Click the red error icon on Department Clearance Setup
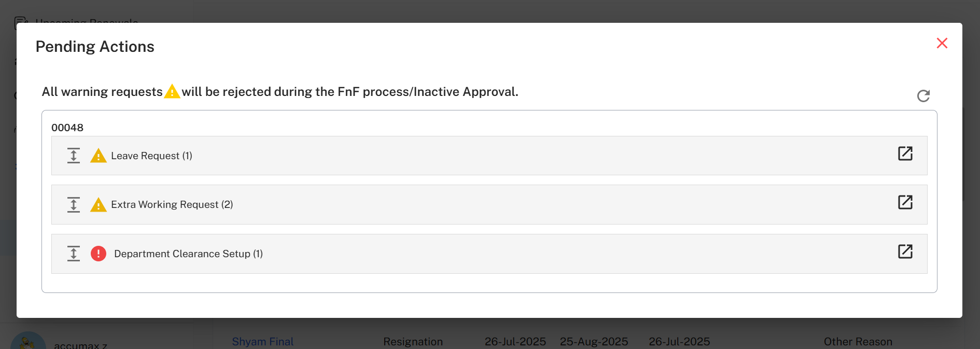 coord(99,254)
